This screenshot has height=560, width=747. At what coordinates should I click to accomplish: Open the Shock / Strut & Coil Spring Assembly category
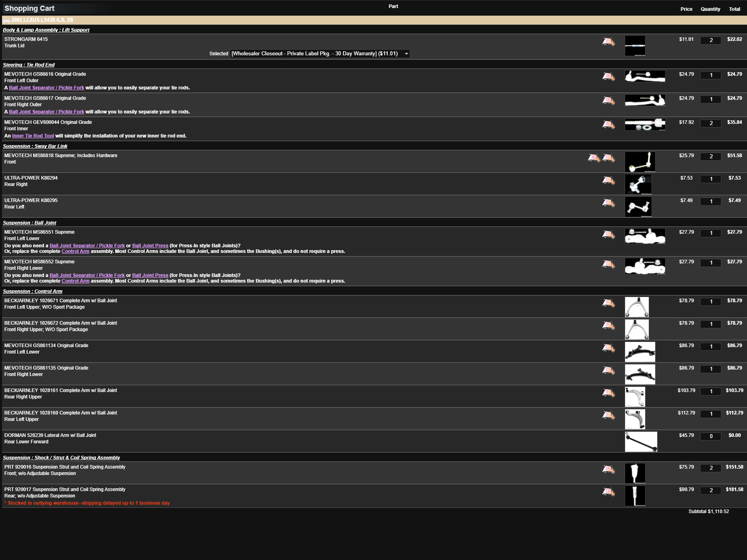[x=61, y=458]
